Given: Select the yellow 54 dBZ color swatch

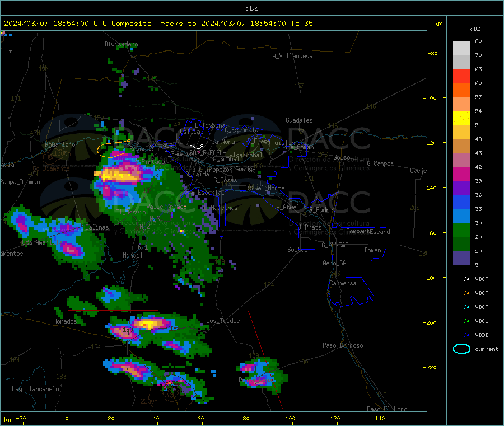Looking at the screenshot, I should (461, 118).
